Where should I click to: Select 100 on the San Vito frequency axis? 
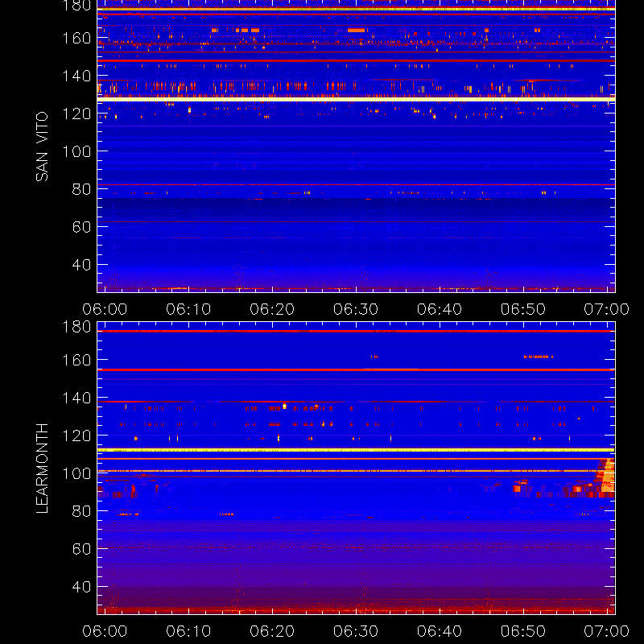[x=76, y=151]
